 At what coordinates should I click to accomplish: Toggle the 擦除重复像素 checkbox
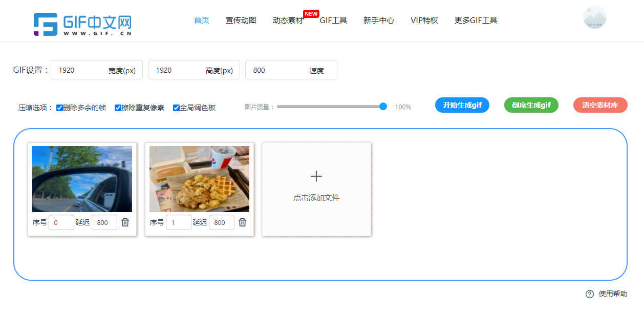118,108
